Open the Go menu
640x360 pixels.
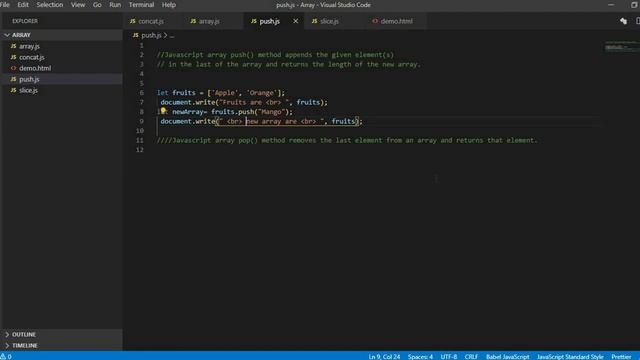click(x=97, y=5)
